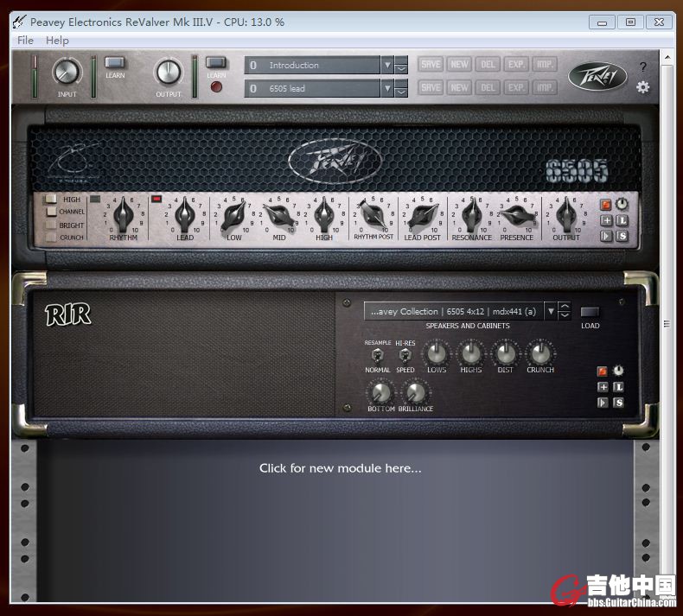The width and height of the screenshot is (683, 616).
Task: Open settings via the gear icon
Action: coord(643,87)
